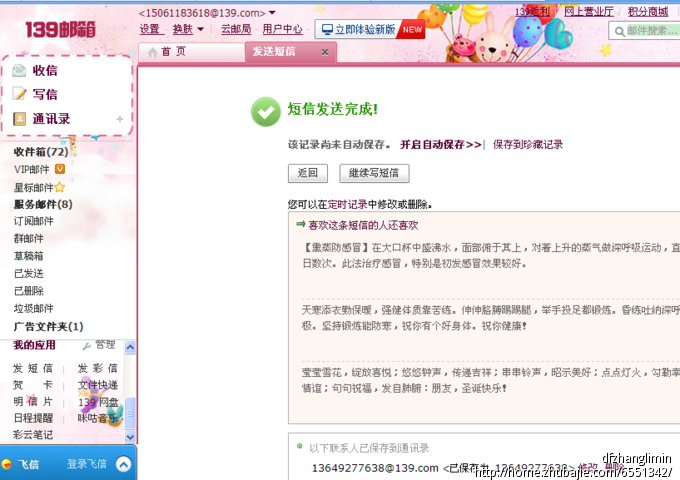
Task: Click the 飞信 logo icon
Action: (x=7, y=464)
